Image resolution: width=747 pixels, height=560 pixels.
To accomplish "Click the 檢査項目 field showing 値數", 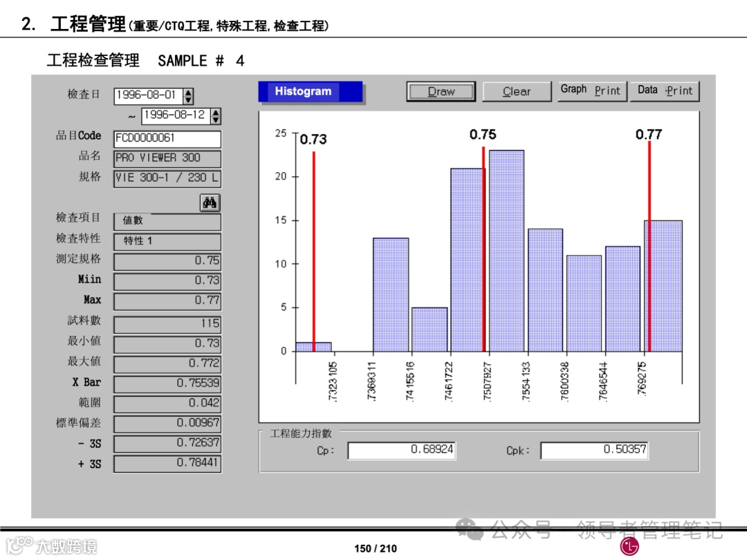I will point(167,221).
